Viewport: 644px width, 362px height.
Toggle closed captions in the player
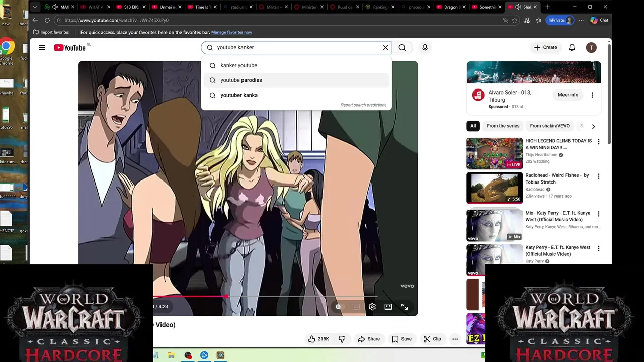click(x=356, y=307)
